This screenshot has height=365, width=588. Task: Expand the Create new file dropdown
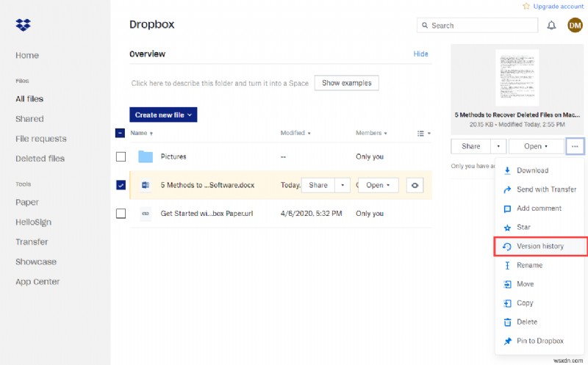[163, 115]
